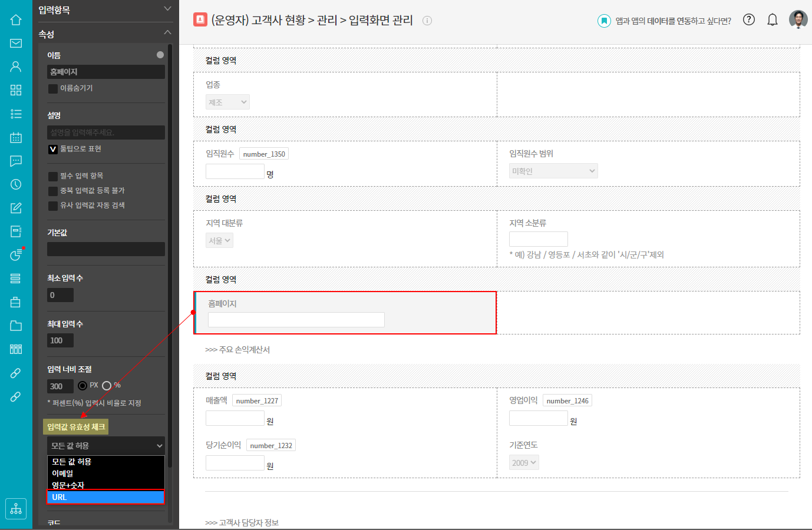Uncheck the 툴팁으로 표현 checkbox

click(53, 149)
